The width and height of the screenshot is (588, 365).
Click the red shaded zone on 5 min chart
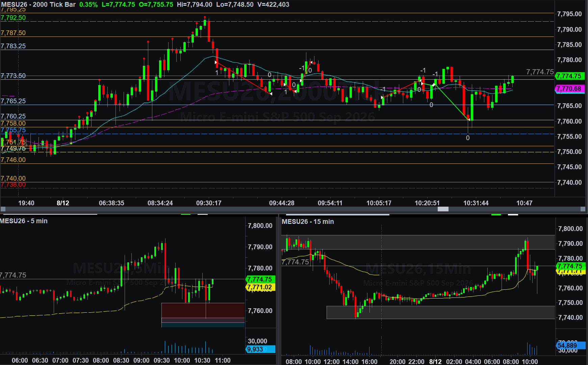point(203,310)
